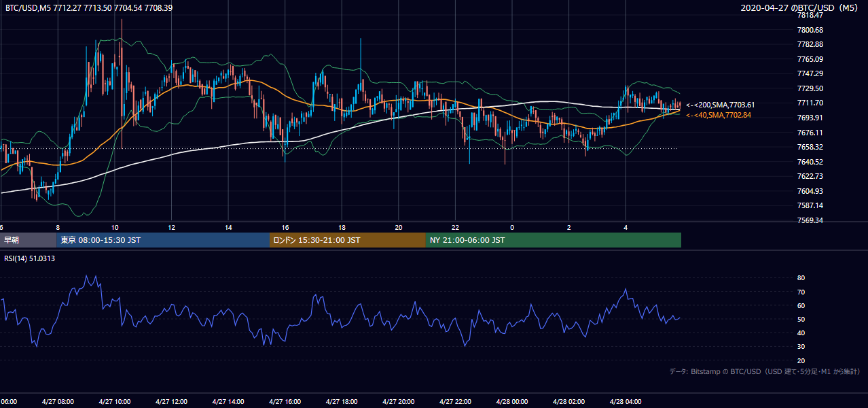Click the 4/28 02:00 bottom time label
Image resolution: width=868 pixels, height=408 pixels.
pyautogui.click(x=568, y=402)
